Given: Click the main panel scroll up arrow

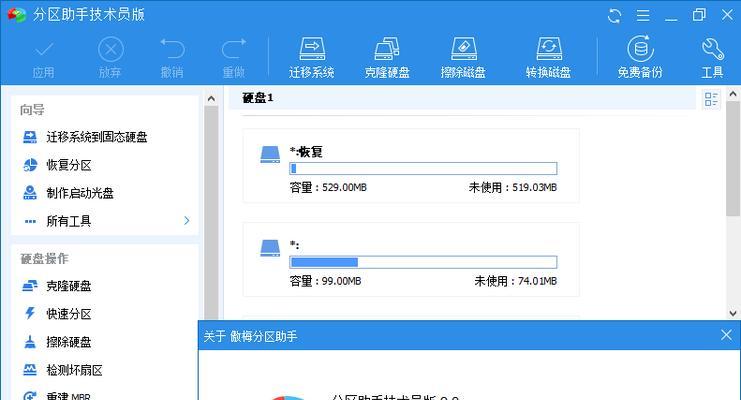Looking at the screenshot, I should [733, 94].
